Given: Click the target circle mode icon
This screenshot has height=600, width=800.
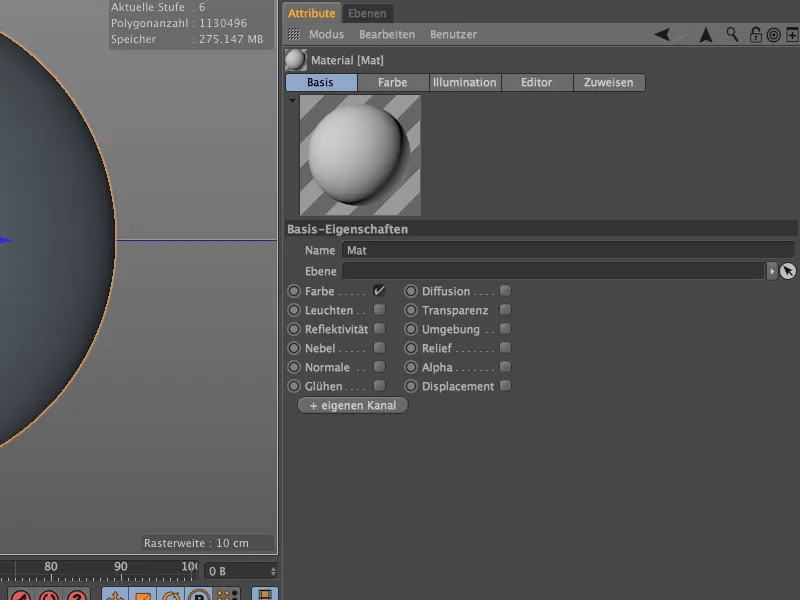Looking at the screenshot, I should (773, 35).
